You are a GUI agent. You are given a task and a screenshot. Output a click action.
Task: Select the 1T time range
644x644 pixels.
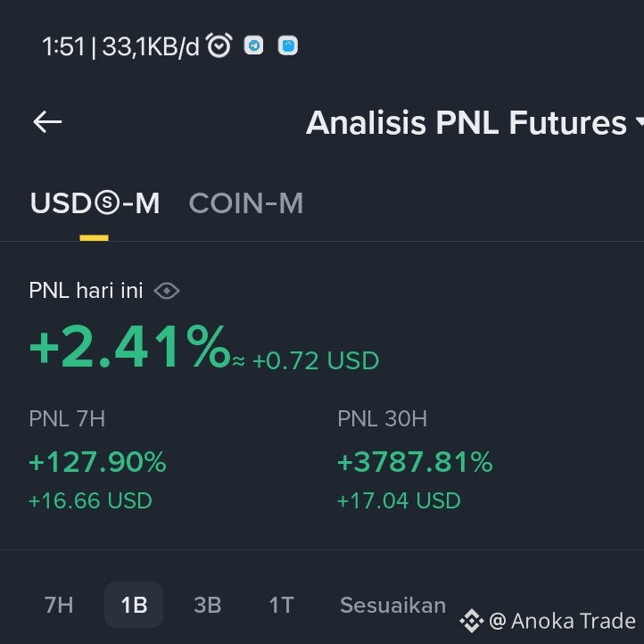click(281, 605)
